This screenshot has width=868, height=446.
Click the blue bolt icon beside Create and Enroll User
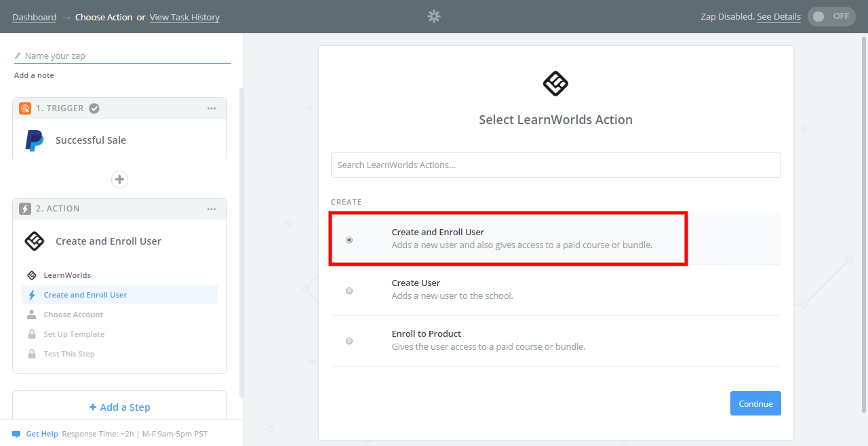pyautogui.click(x=31, y=295)
